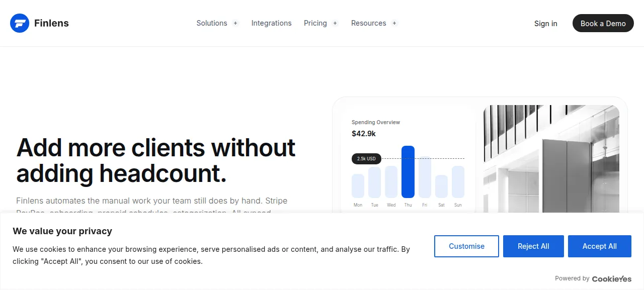
Task: Open the Pricing menu item
Action: point(315,23)
